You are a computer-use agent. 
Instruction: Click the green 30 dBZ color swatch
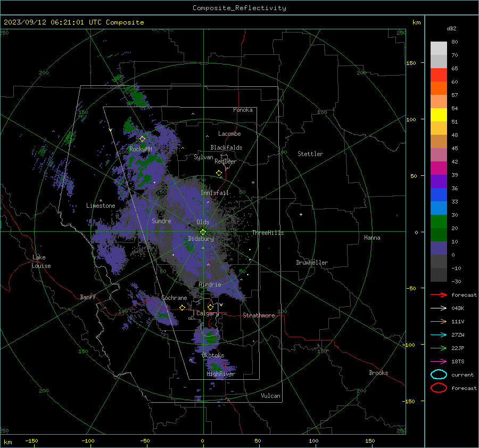(439, 221)
